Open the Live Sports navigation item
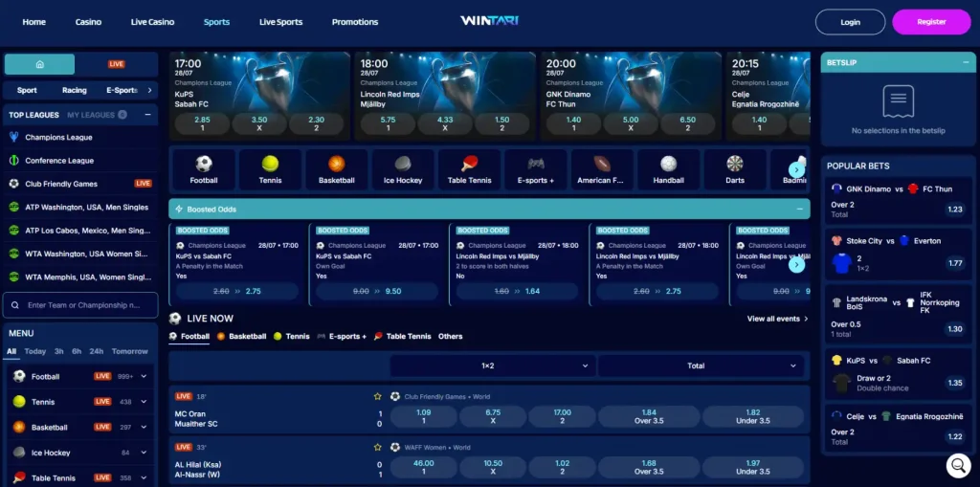The image size is (980, 487). pos(280,22)
